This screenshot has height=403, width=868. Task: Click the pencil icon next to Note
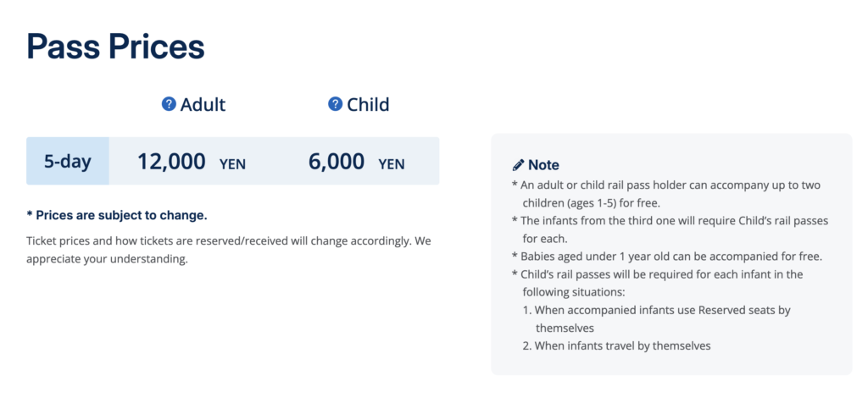click(x=518, y=165)
